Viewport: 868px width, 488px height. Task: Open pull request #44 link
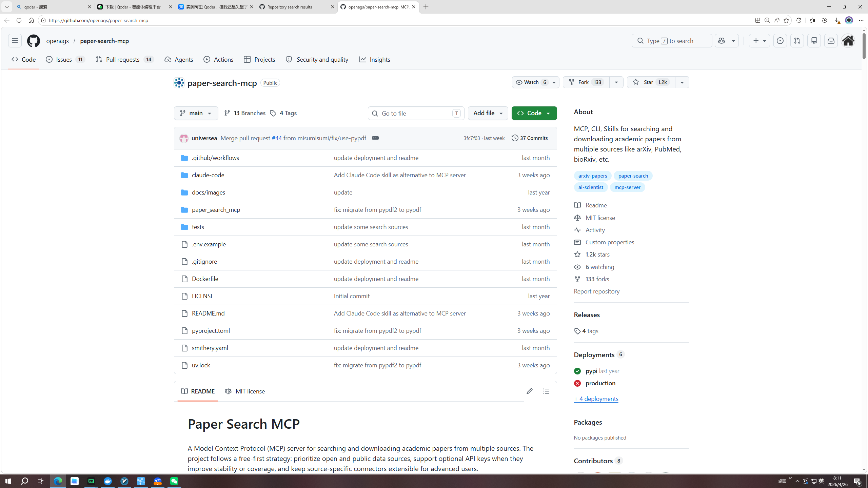point(277,138)
